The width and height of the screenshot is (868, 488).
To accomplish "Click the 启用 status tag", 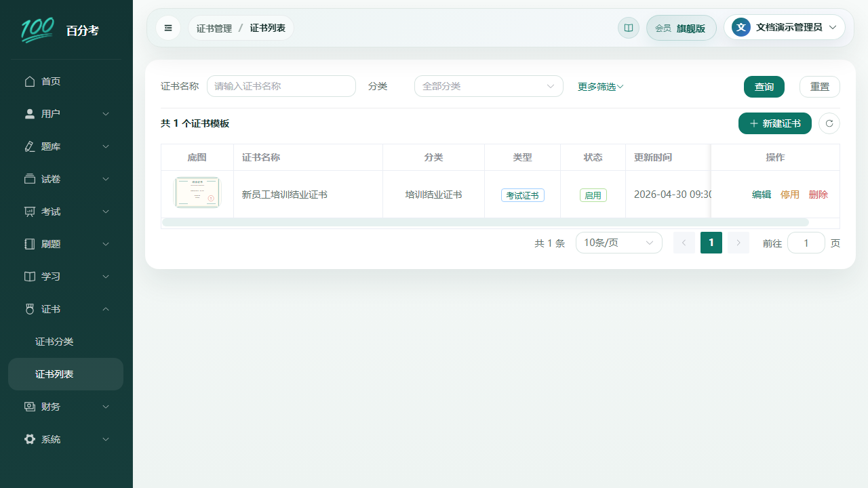I will pos(593,195).
